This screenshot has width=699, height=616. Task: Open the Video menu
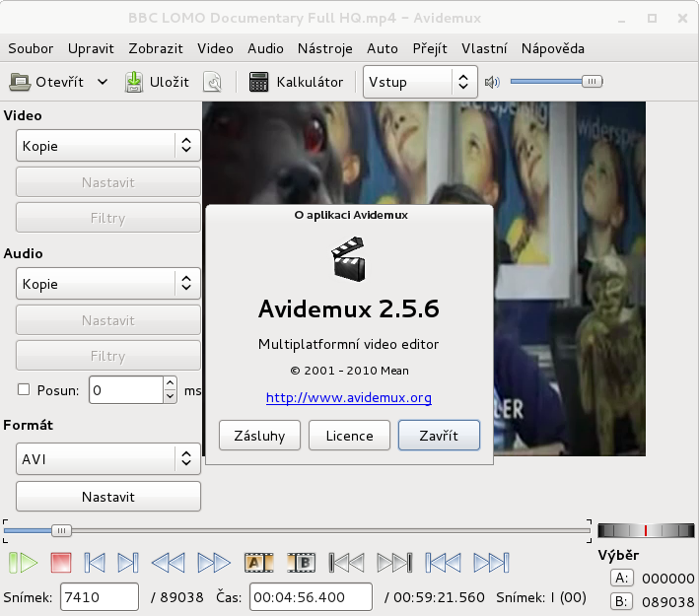click(x=215, y=48)
